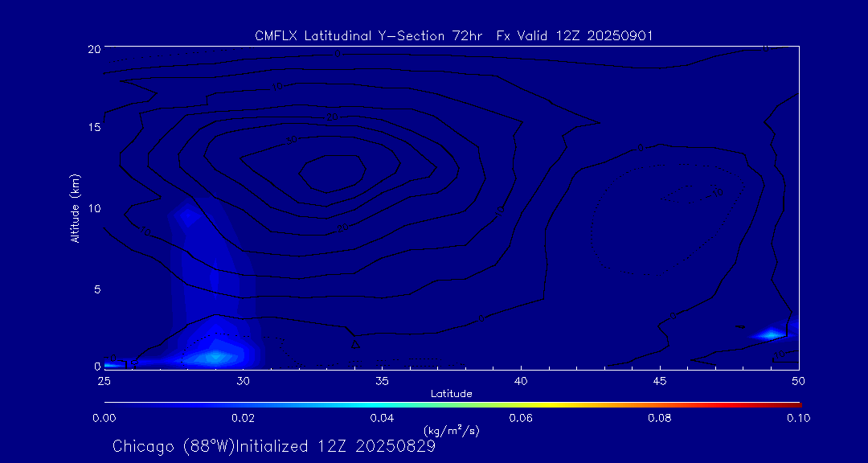This screenshot has width=868, height=463.
Task: Select latitude axis tick label "25"
Action: tap(104, 381)
